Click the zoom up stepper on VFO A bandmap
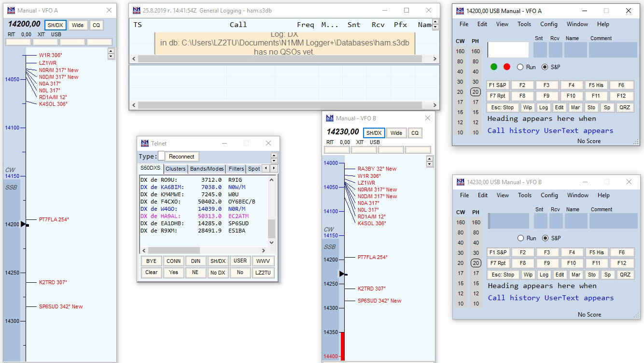 [111, 51]
